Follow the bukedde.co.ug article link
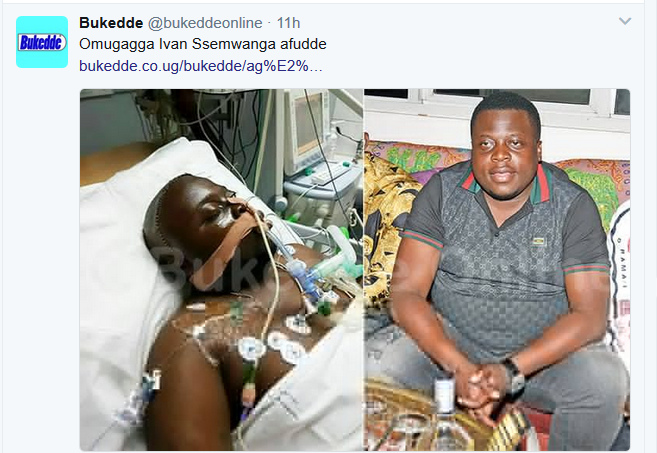 (201, 66)
